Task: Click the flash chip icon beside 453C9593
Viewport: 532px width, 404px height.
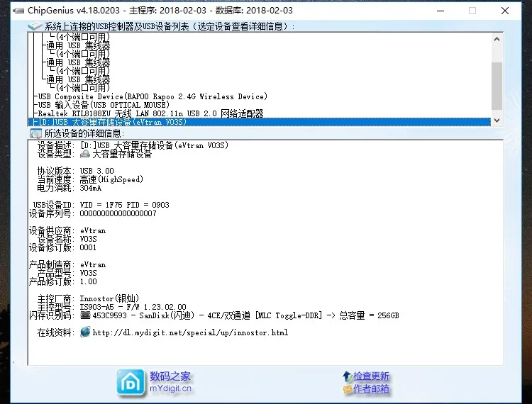Action: pyautogui.click(x=85, y=315)
